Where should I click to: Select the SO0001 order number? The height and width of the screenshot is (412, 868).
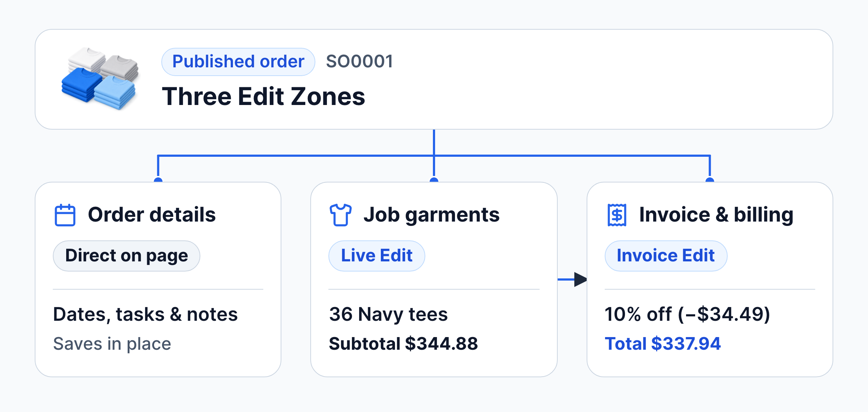(x=359, y=62)
